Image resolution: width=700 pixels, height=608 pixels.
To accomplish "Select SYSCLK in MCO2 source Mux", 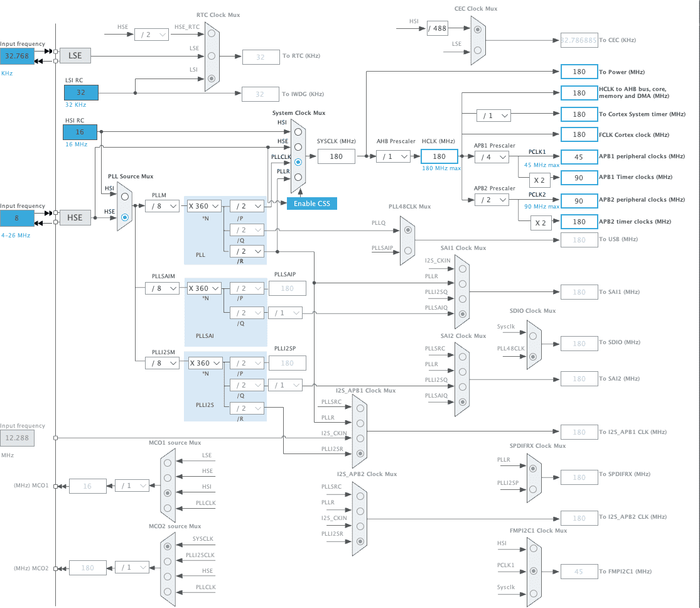I will tap(168, 547).
